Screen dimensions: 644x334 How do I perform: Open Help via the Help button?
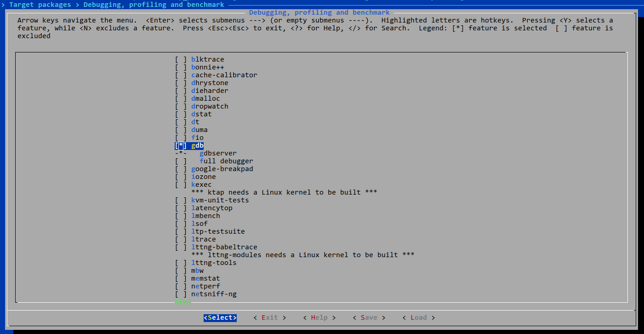(x=319, y=317)
